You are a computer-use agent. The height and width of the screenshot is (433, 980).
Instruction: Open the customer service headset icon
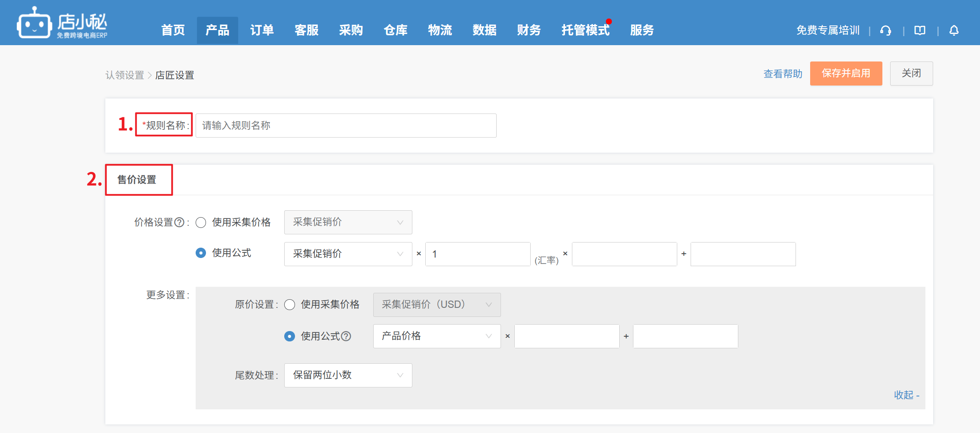point(885,31)
